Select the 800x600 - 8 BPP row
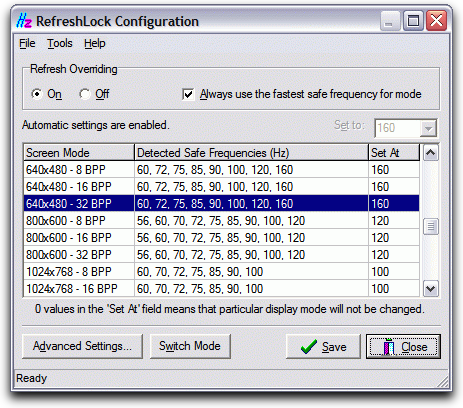 (x=222, y=221)
